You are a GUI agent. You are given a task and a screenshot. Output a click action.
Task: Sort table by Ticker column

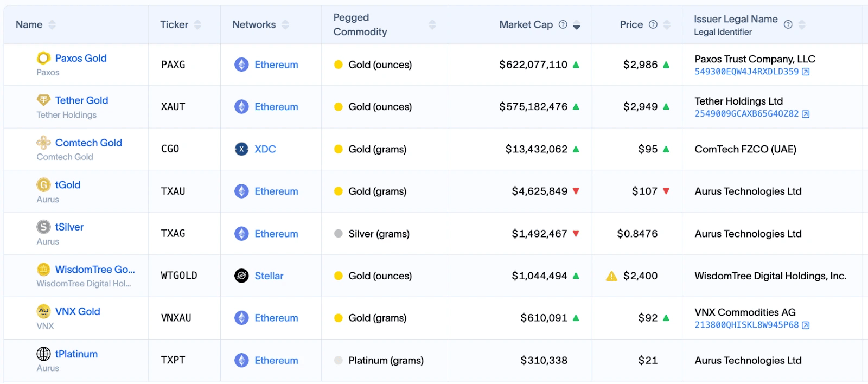(x=197, y=24)
